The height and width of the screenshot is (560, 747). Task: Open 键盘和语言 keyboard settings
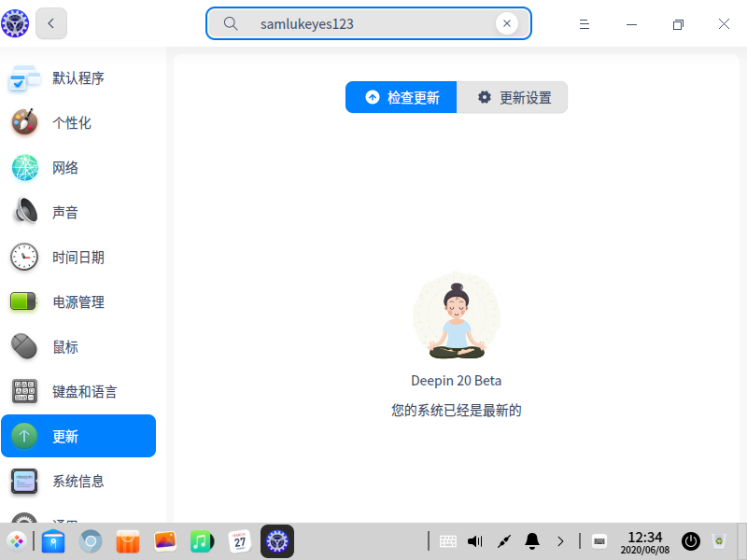(78, 391)
